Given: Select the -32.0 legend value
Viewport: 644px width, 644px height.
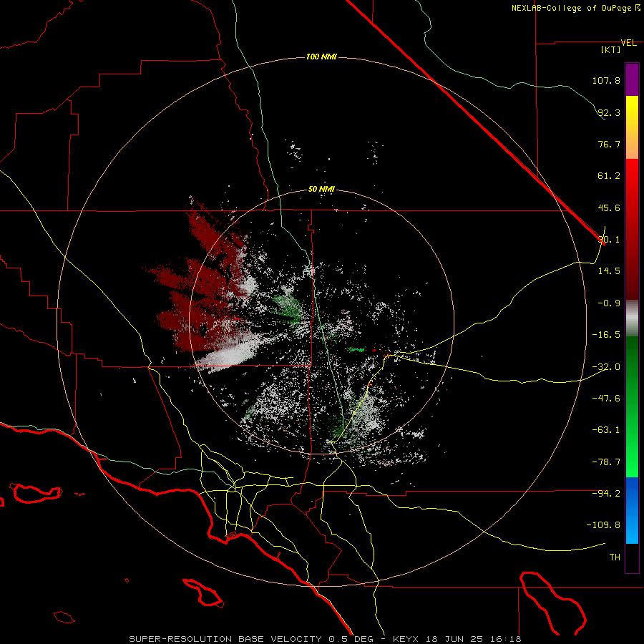Looking at the screenshot, I should [x=606, y=367].
